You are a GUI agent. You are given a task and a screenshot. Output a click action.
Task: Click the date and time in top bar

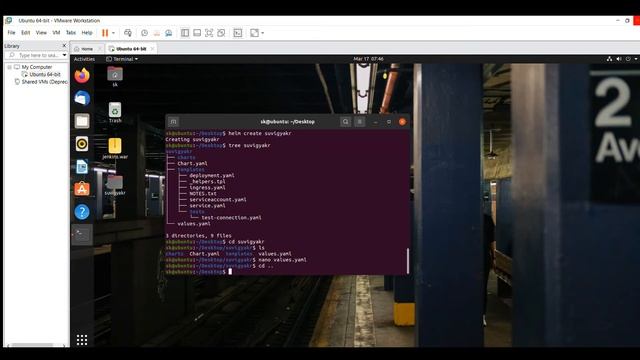[x=368, y=59]
